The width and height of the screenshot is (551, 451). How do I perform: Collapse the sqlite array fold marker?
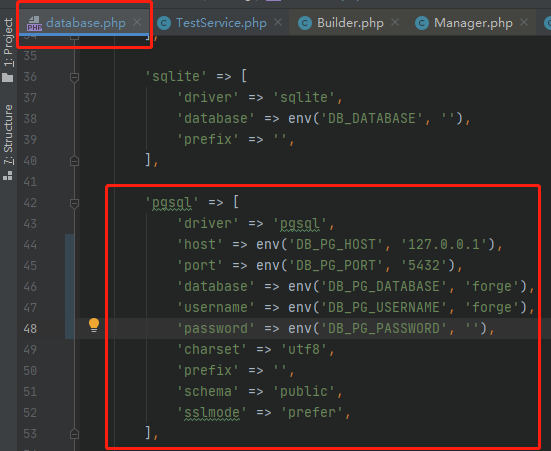(x=74, y=77)
